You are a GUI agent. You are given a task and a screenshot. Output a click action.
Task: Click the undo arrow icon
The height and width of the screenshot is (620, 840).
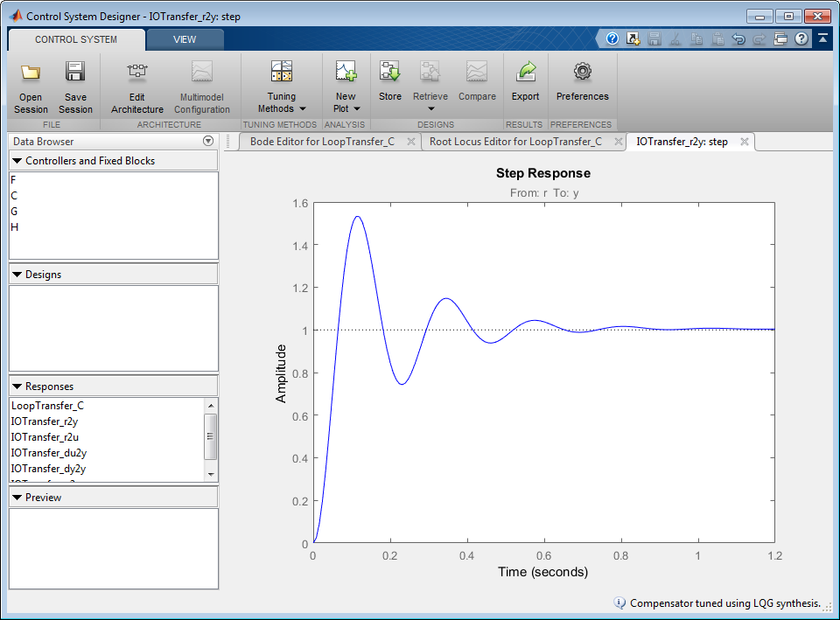pyautogui.click(x=738, y=38)
